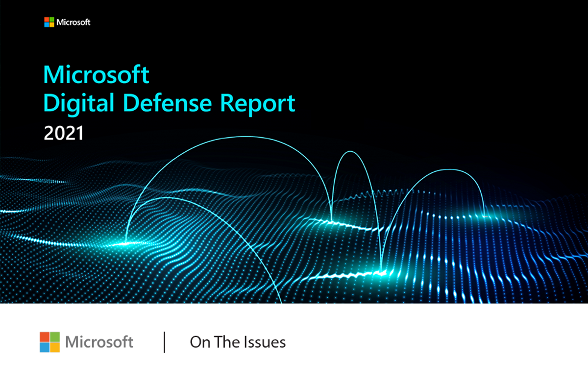Screen dimensions: 588x382
Task: Click the 'Digital Defense Report' title line
Action: 170,103
